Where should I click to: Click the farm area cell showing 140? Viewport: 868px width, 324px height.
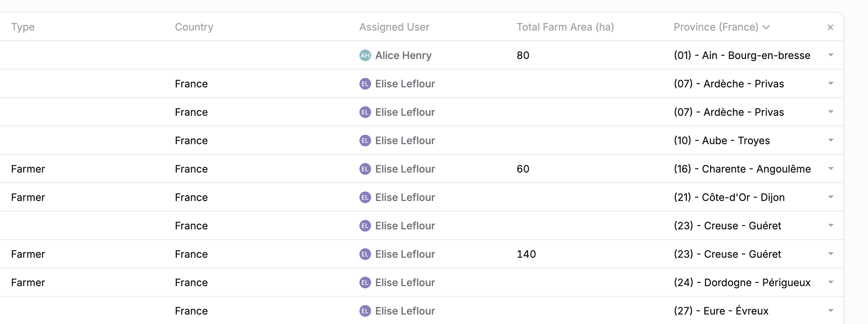pos(526,254)
